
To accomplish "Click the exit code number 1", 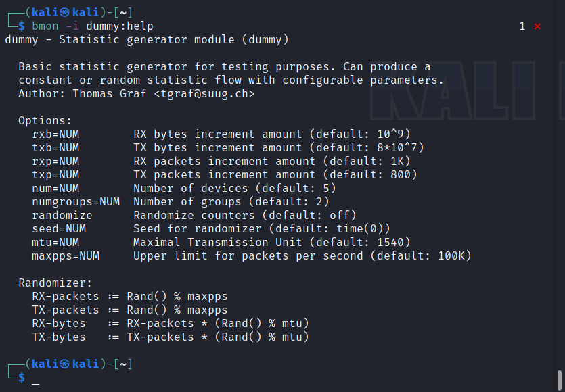I will tap(522, 26).
